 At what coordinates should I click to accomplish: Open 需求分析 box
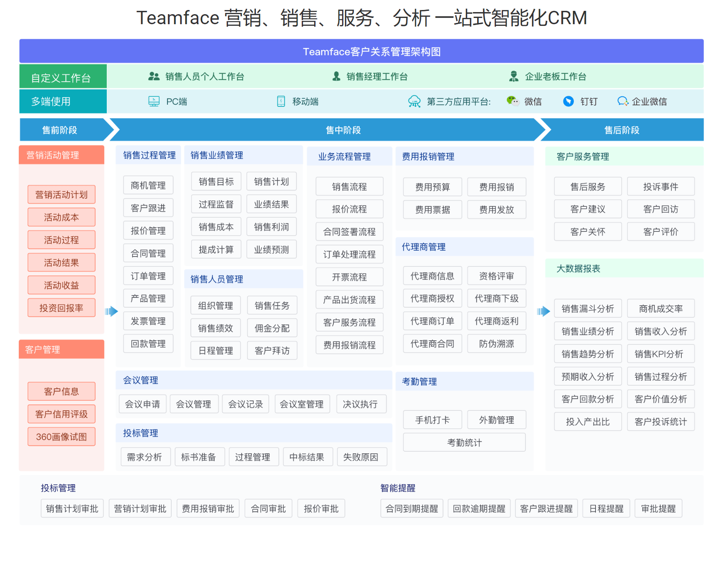(x=145, y=457)
